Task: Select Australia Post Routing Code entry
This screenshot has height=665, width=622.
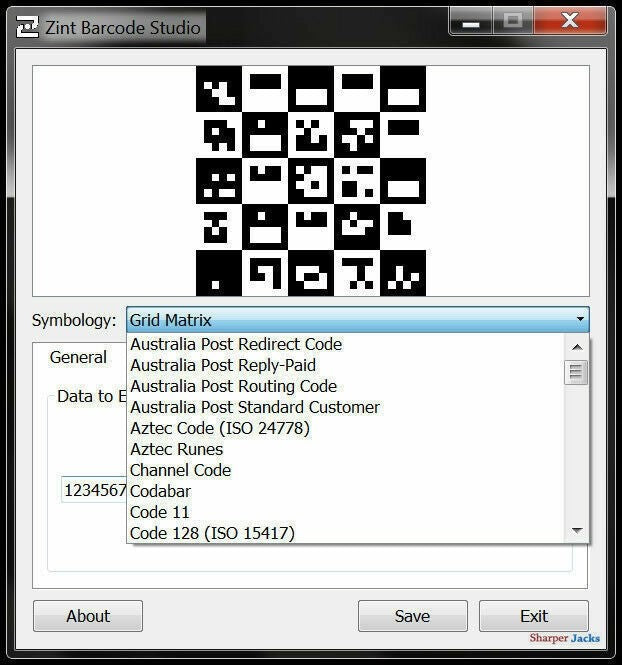Action: point(233,386)
